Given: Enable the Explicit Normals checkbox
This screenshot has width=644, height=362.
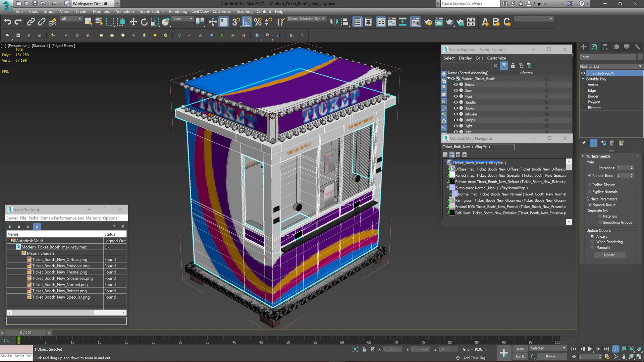Looking at the screenshot, I should (x=590, y=192).
